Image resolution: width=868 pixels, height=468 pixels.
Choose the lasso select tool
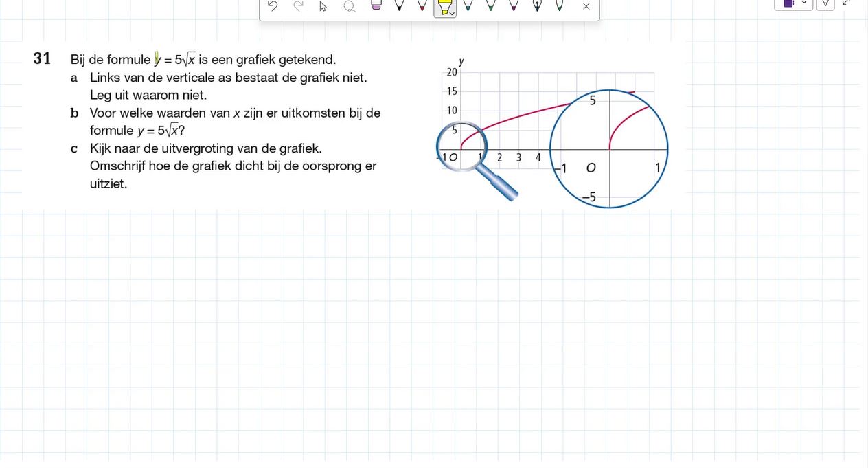(350, 7)
